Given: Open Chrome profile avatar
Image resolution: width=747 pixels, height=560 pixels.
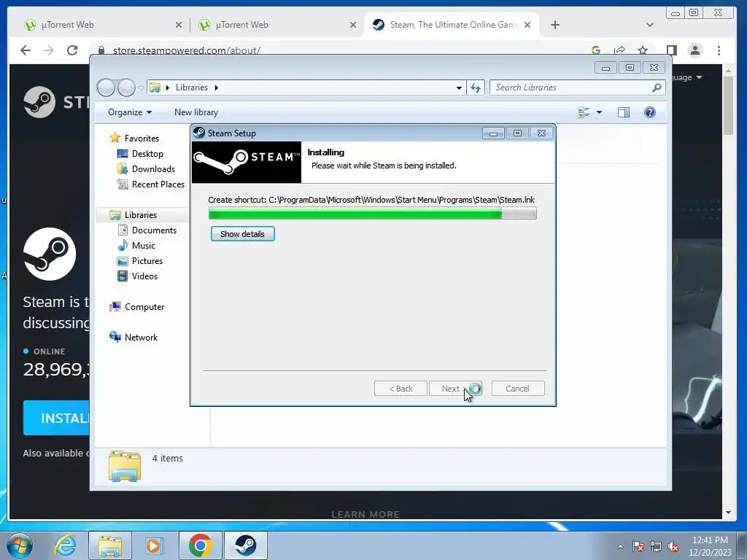Looking at the screenshot, I should pyautogui.click(x=695, y=50).
